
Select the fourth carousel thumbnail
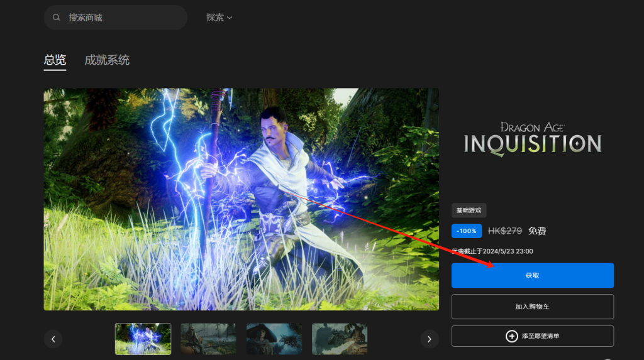339,339
